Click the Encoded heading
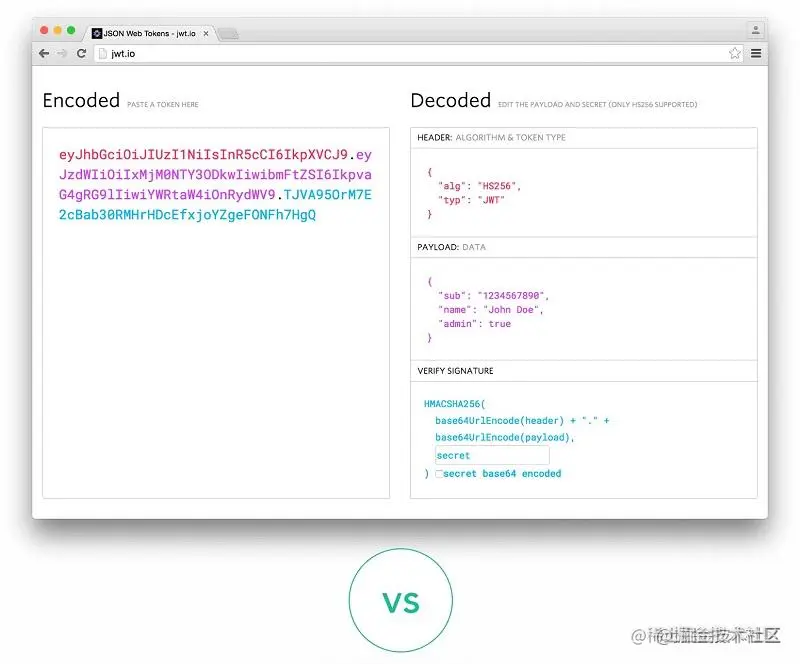Viewport: 800px width, 664px height. tap(81, 101)
